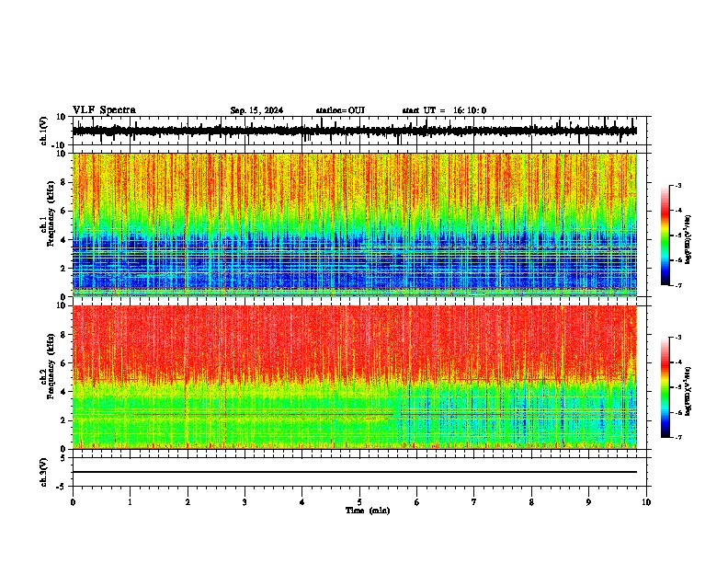Click the 'ch.3(V)' axis label
This screenshot has width=728, height=563.
pos(44,472)
